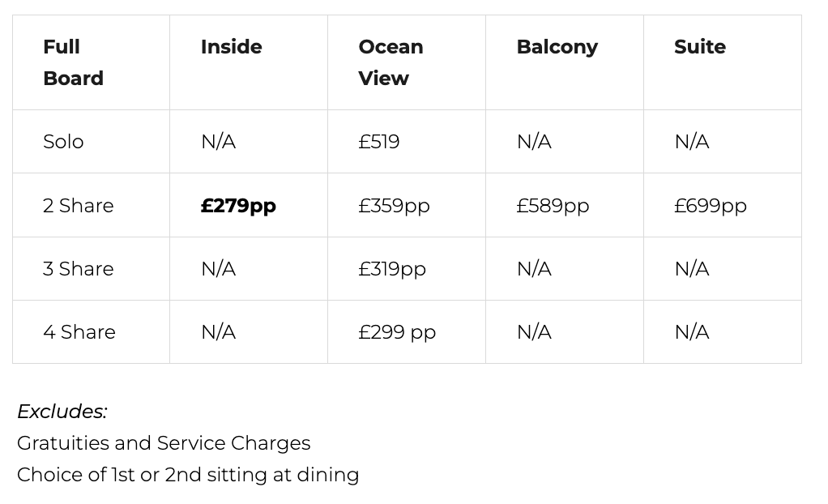Screen dimensions: 828x504
Task: Select the Balcony column header
Action: tap(557, 48)
